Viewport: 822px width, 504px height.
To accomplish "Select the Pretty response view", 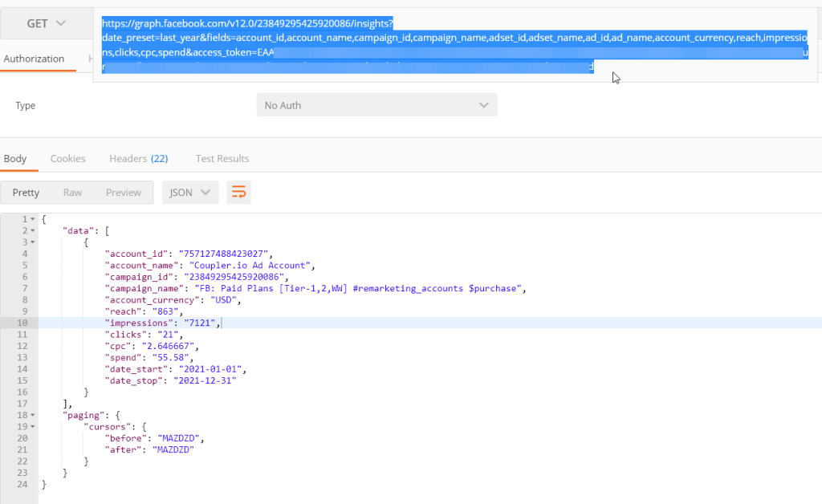I will pos(26,192).
